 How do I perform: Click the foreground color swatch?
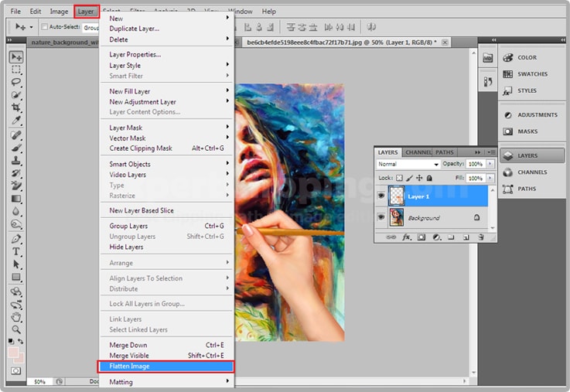click(x=13, y=352)
